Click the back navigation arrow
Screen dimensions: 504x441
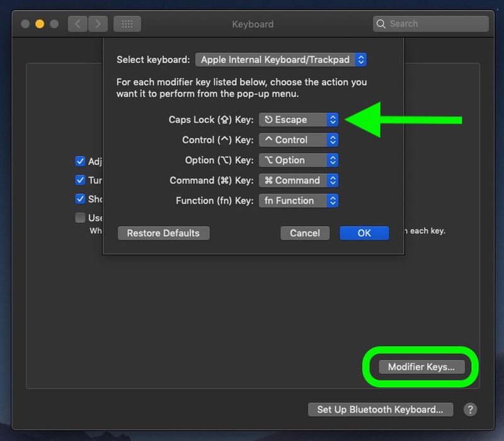click(x=77, y=23)
